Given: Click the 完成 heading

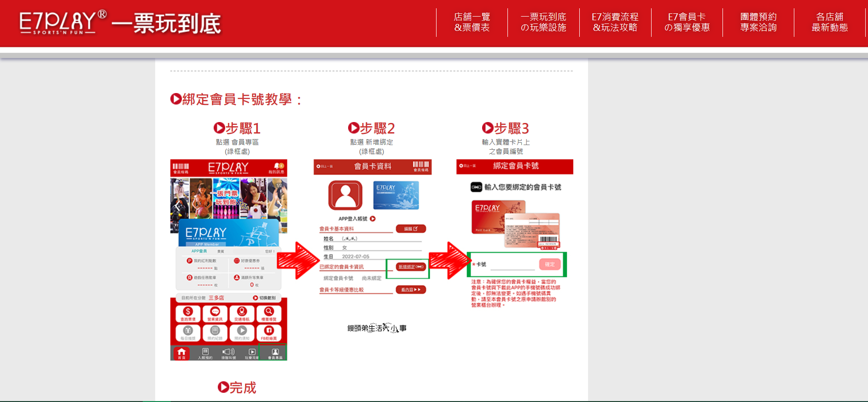Looking at the screenshot, I should click(x=237, y=387).
